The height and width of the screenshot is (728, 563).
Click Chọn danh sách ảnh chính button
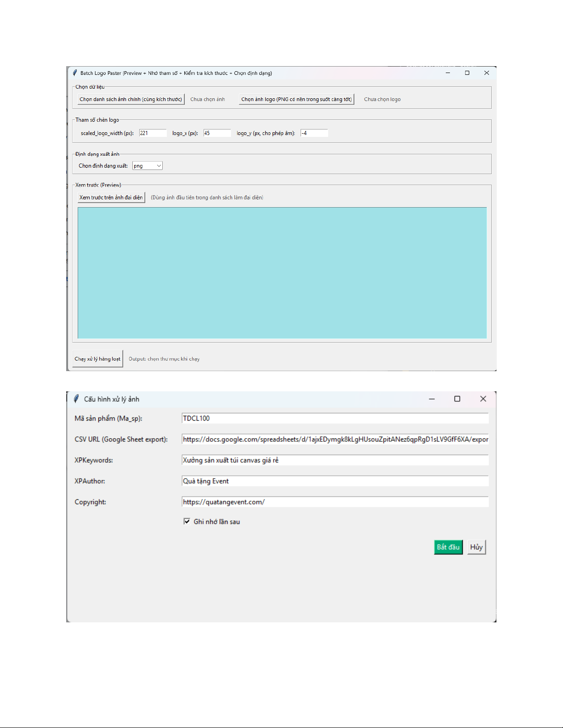tap(131, 99)
